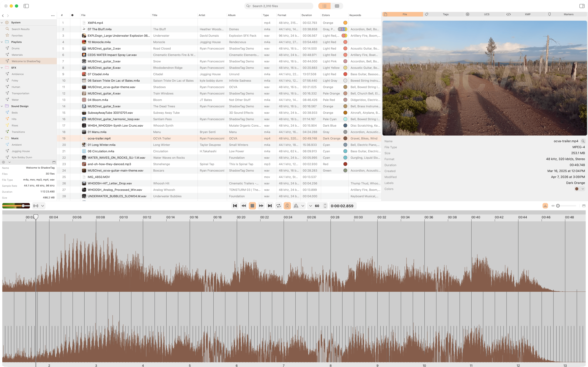Switch to the Tags tab in the inspector
This screenshot has height=367, width=588.
point(445,14)
